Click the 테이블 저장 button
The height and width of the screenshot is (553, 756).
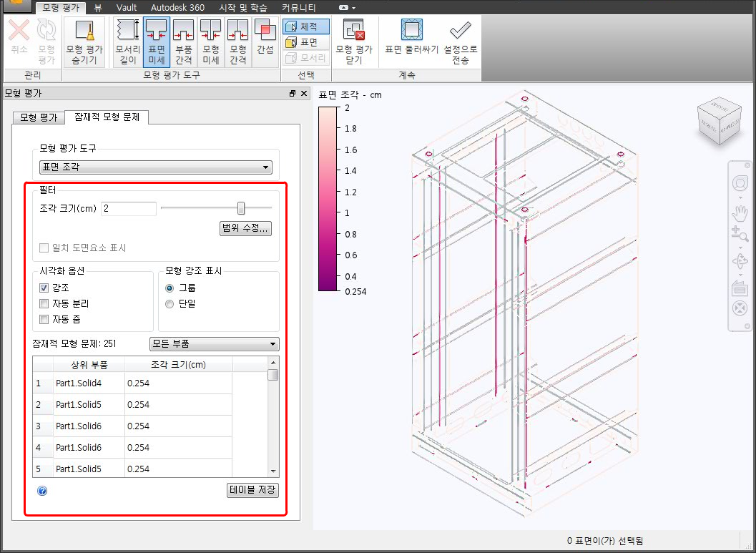pos(252,490)
